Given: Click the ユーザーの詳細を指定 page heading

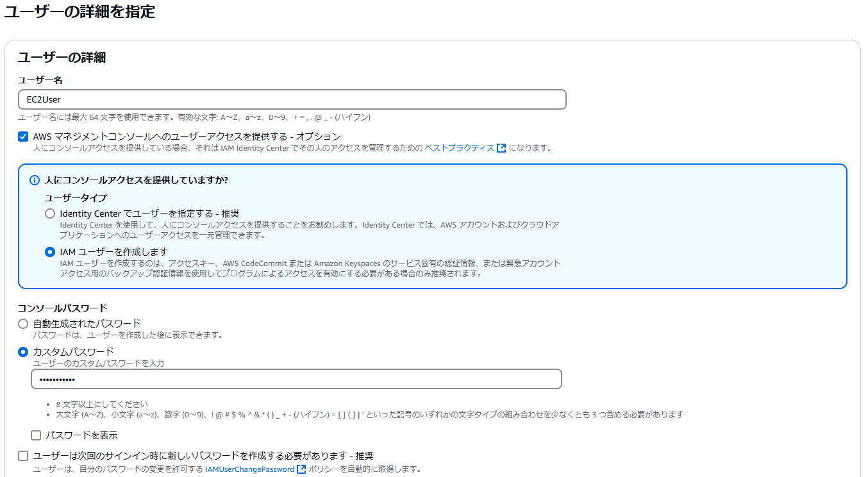Looking at the screenshot, I should pyautogui.click(x=79, y=12).
